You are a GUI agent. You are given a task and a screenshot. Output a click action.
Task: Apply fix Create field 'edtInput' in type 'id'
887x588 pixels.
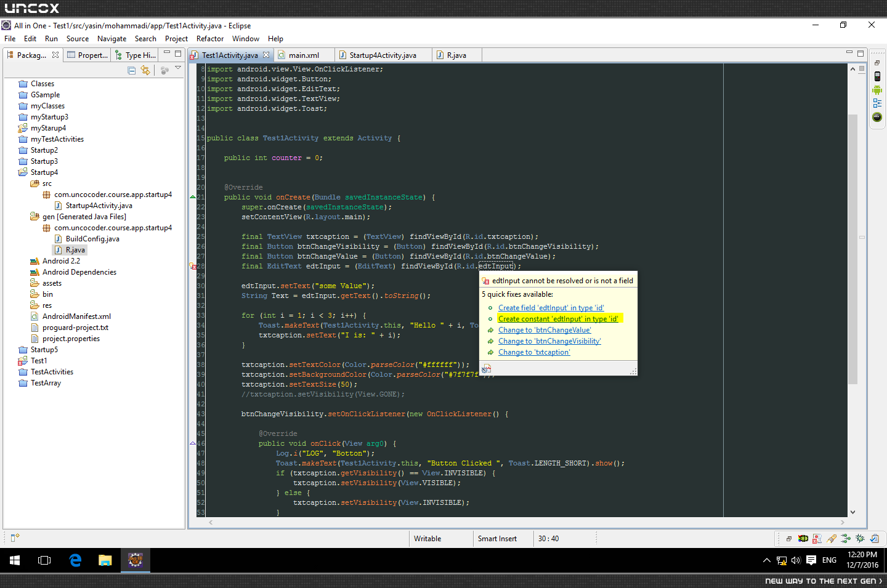coord(551,308)
